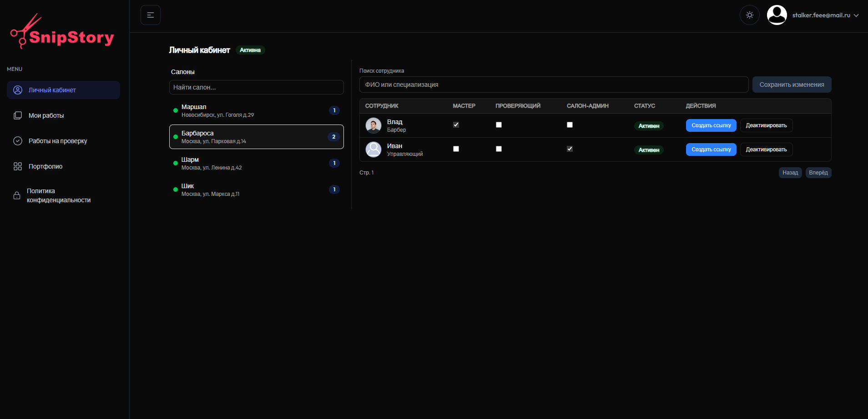Uncheck Мастер checkbox for Влад
This screenshot has height=419, width=868.
tap(456, 125)
